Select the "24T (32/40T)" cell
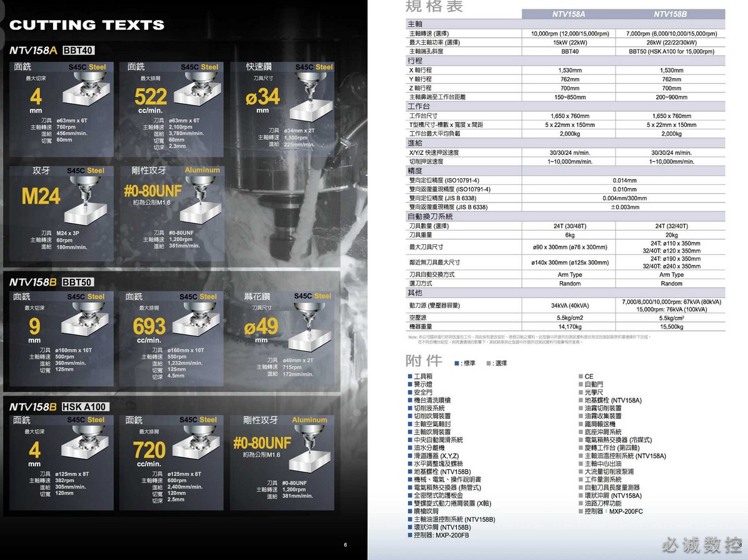Viewport: 748px width, 560px height. click(x=672, y=226)
